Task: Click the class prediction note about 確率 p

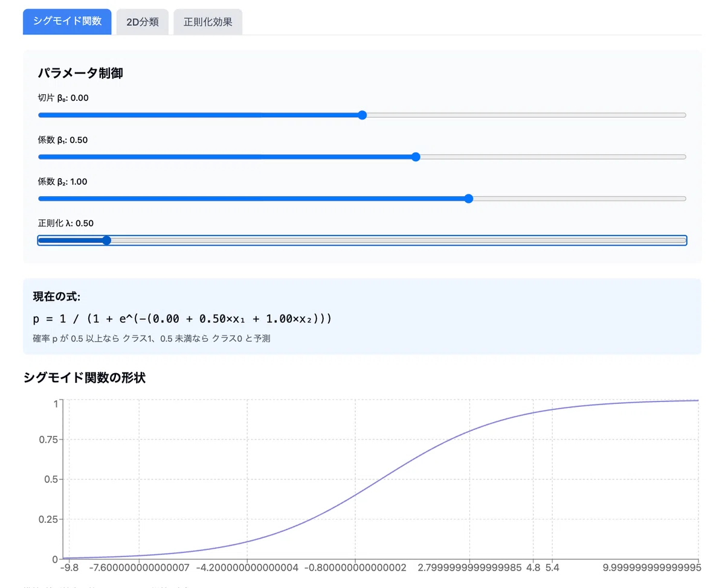Action: coord(152,339)
